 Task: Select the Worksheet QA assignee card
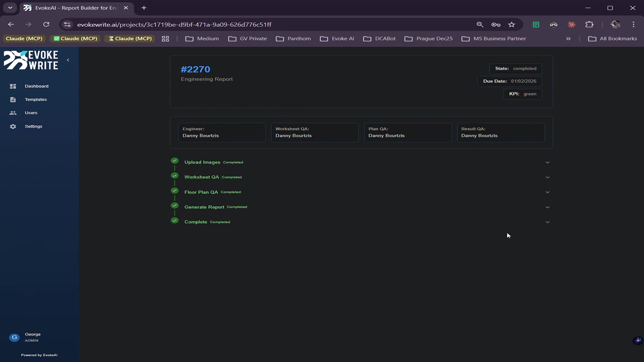[315, 132]
